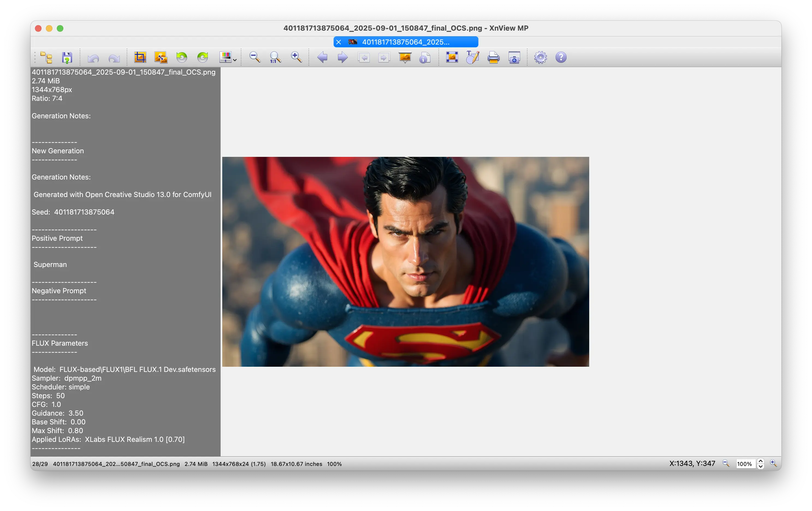
Task: Select the 401181713875064_2025 image tab
Action: click(x=405, y=42)
